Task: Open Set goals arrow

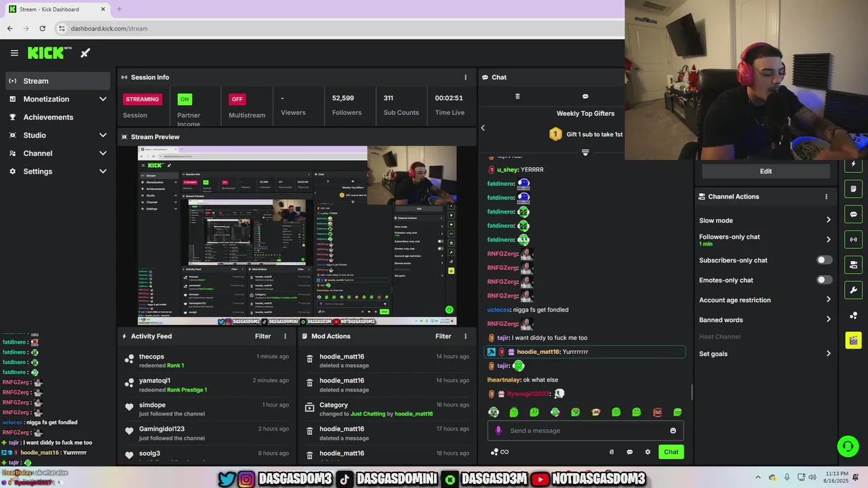Action: 828,354
